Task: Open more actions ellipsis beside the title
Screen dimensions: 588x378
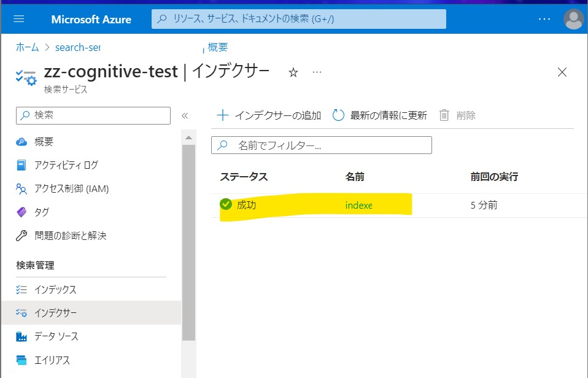Action: (x=317, y=72)
